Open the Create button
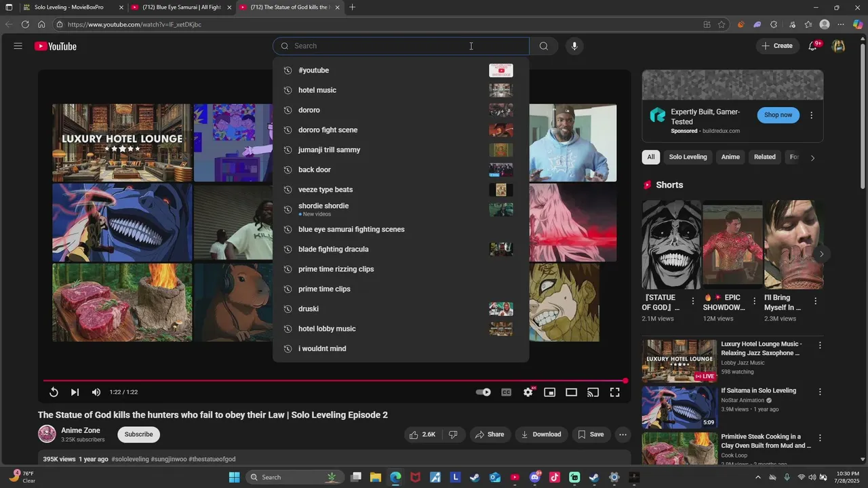 777,46
